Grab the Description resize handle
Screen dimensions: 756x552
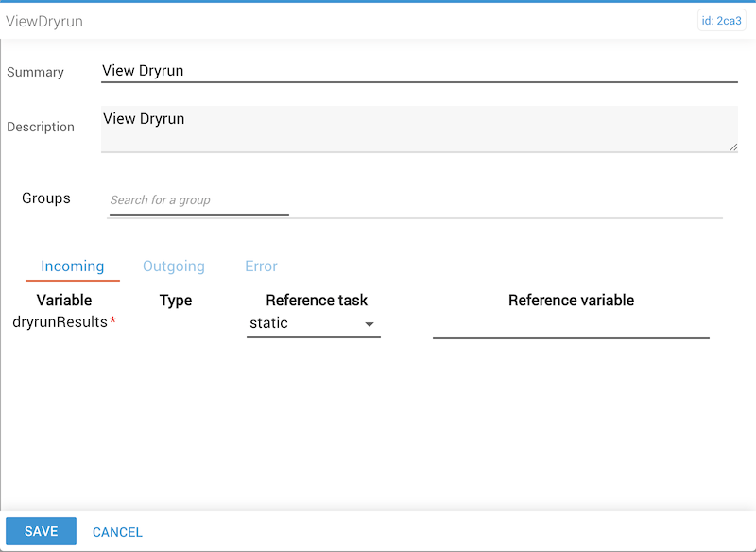click(733, 147)
